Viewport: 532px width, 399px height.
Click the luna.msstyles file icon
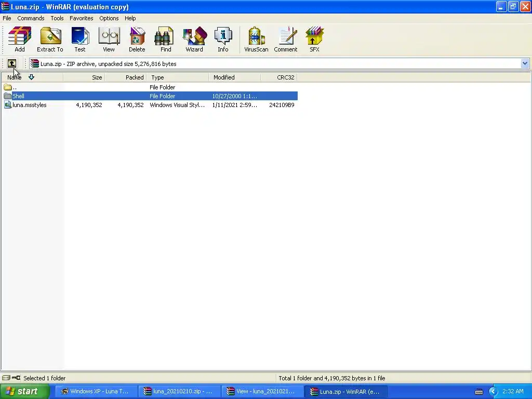click(8, 105)
